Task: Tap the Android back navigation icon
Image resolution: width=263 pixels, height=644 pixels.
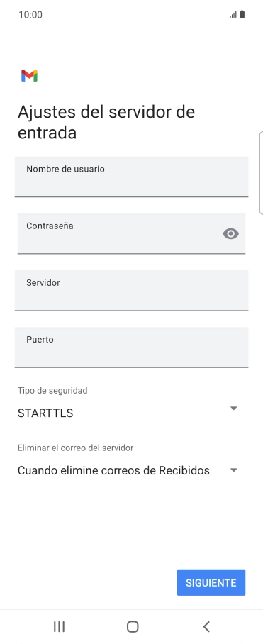Action: pos(206,626)
